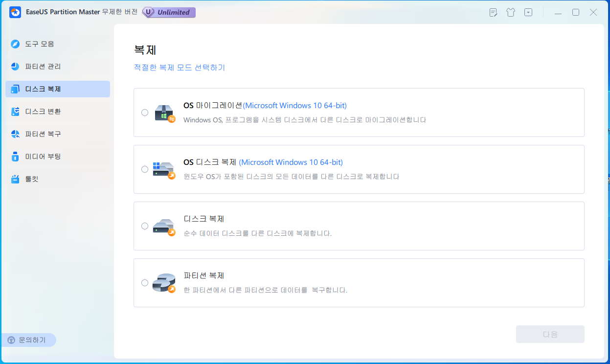Open the title bar dropdown menu icon

pos(528,13)
